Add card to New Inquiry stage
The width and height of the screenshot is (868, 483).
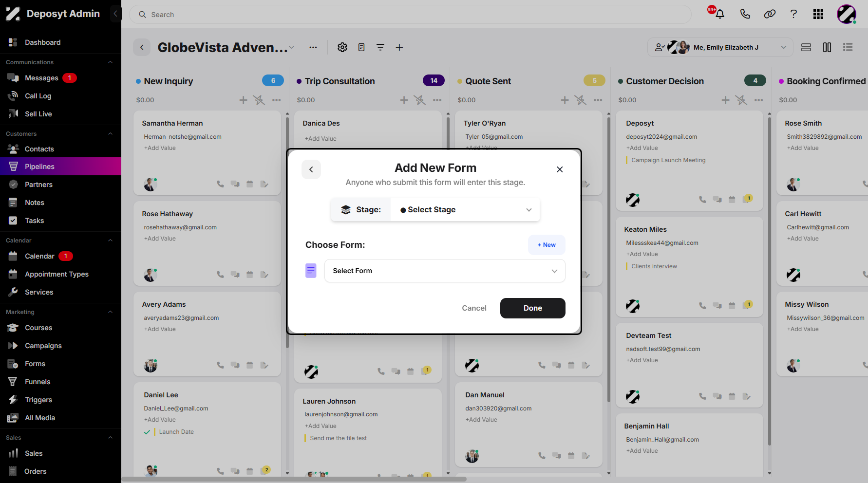pyautogui.click(x=243, y=100)
